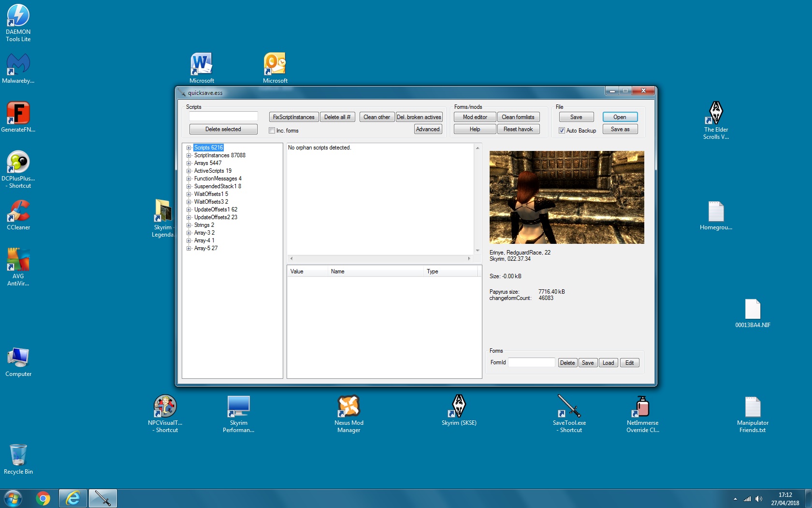Image resolution: width=812 pixels, height=508 pixels.
Task: Expand the ScriptInstances 87088 node
Action: click(x=189, y=155)
